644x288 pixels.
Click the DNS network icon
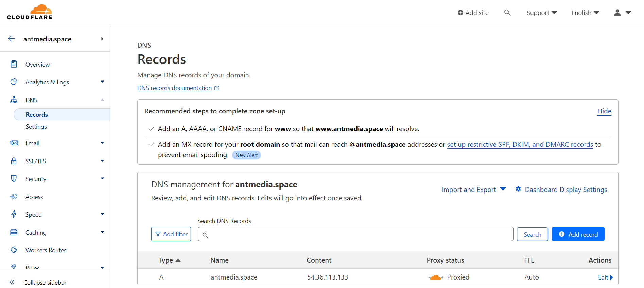click(14, 100)
